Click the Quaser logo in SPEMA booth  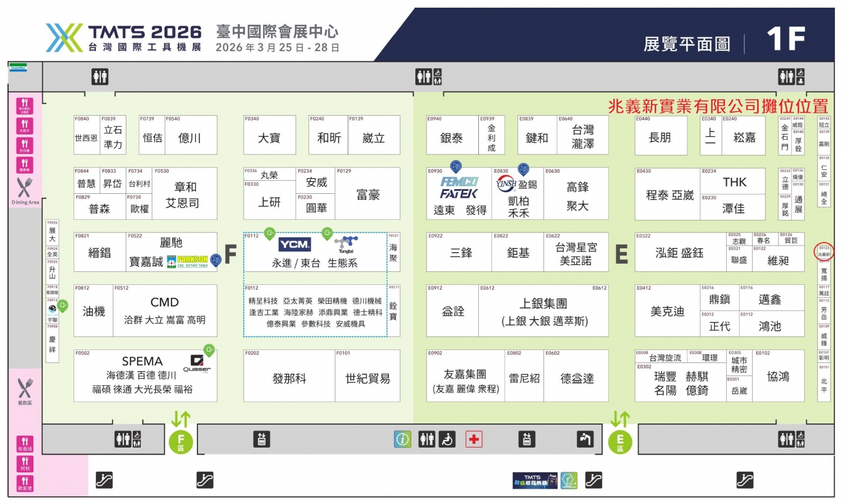click(x=197, y=363)
